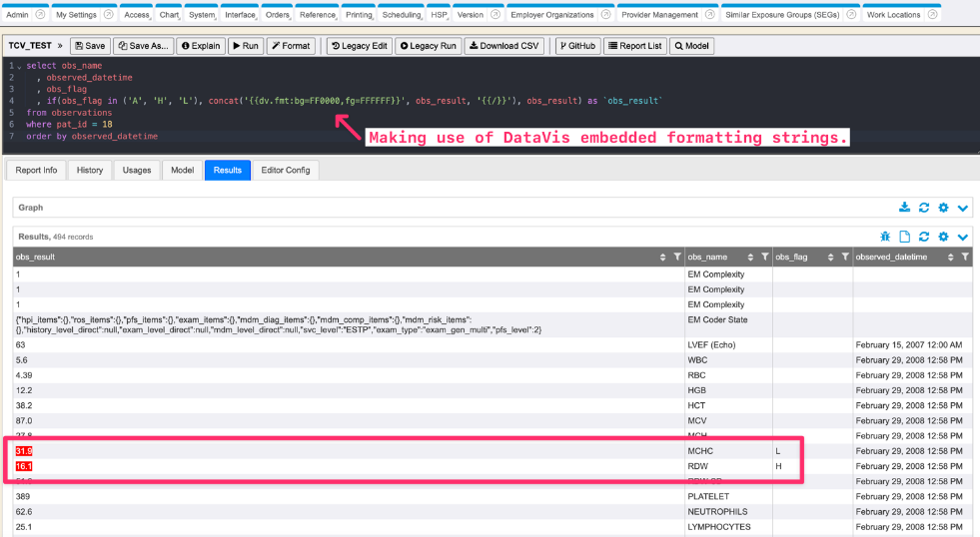Click the Graph panel download icon

coord(904,208)
